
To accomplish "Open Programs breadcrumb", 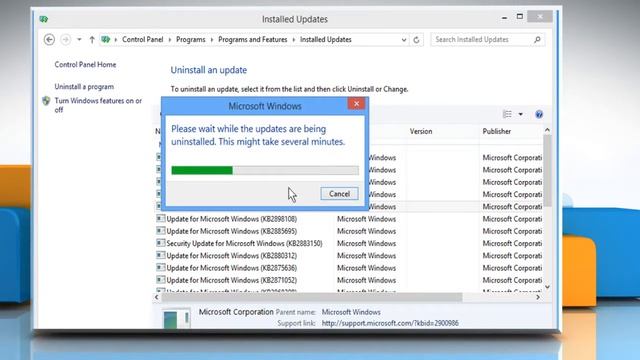I will (x=191, y=40).
